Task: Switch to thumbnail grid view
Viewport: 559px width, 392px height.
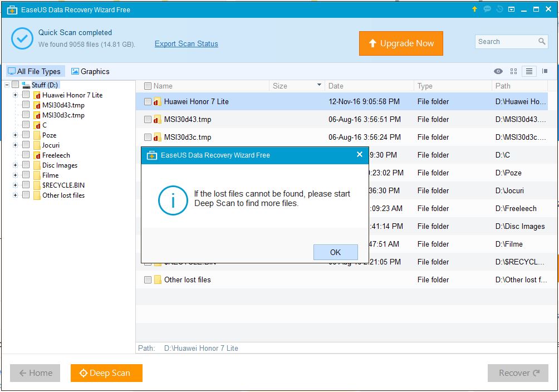Action: pos(513,71)
